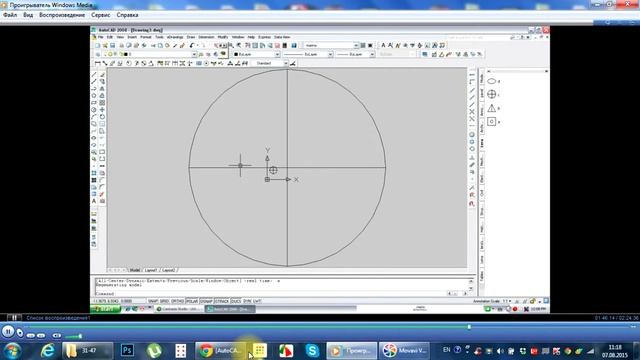
Task: Skip to the next track
Action: 41,336
